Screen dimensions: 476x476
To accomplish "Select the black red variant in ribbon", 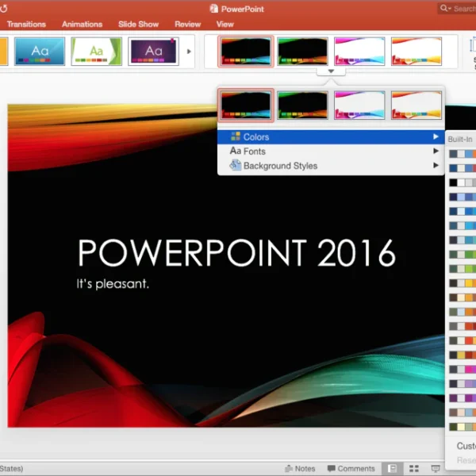I will (x=246, y=52).
